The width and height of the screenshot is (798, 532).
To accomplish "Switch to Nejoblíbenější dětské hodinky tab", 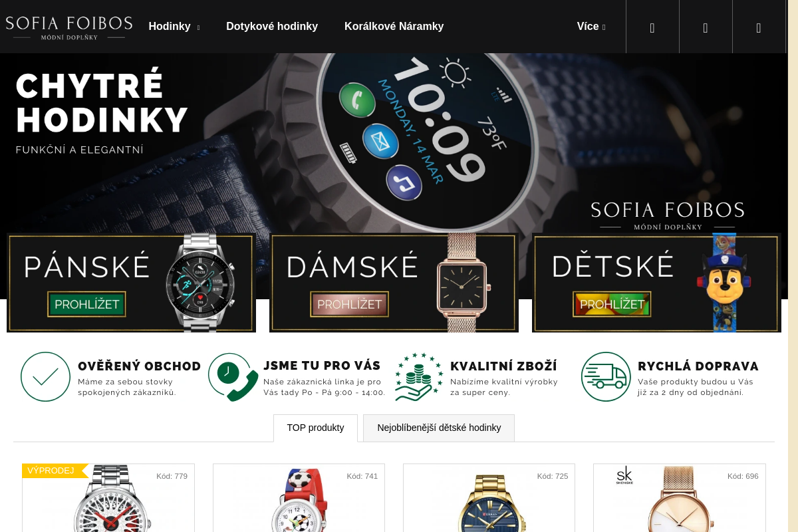I will coord(439,428).
